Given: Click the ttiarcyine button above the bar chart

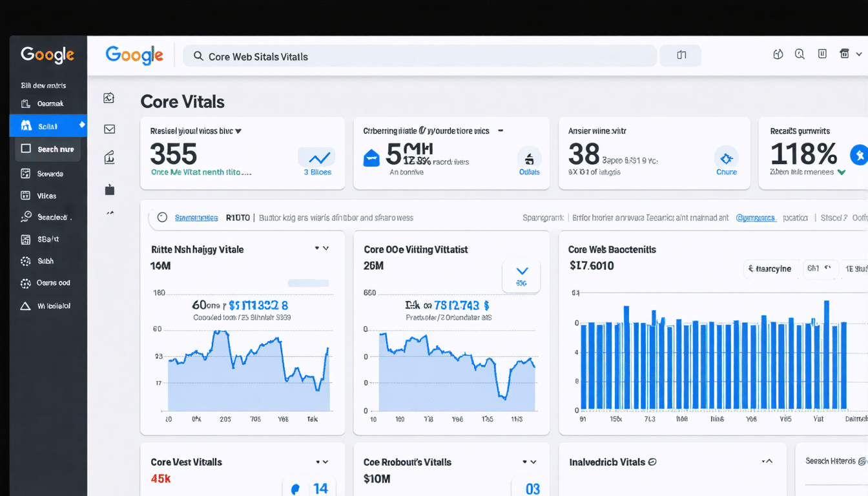Looking at the screenshot, I should 770,269.
